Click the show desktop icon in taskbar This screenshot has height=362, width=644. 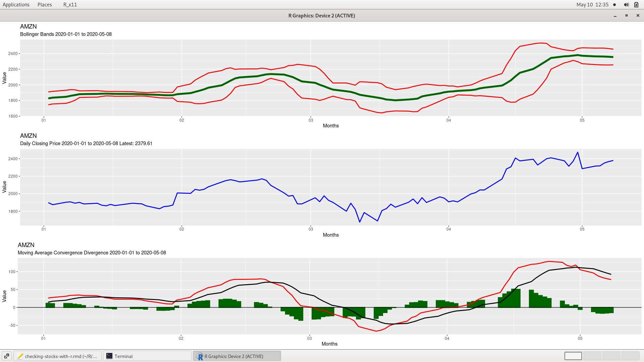pyautogui.click(x=7, y=356)
